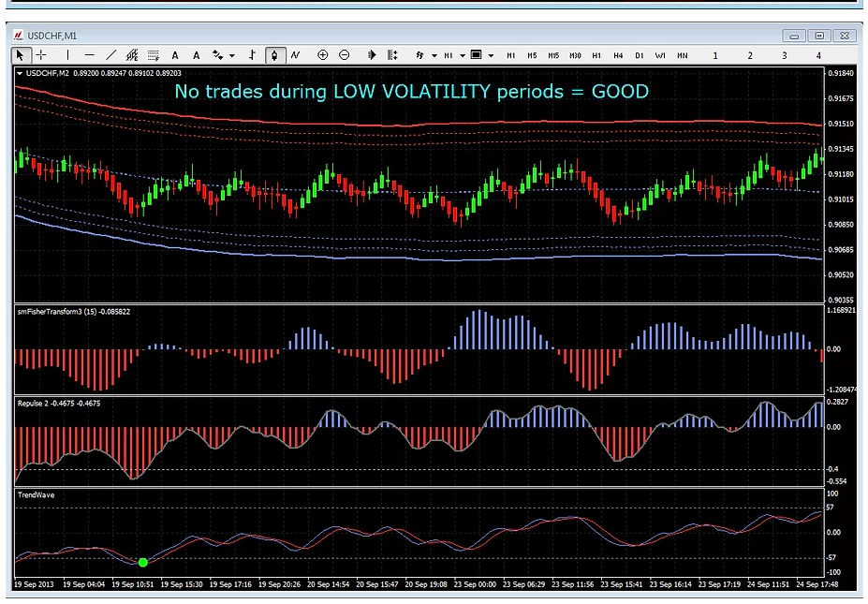
Task: Click the 0.2827 Repulse scale value
Action: [x=837, y=402]
